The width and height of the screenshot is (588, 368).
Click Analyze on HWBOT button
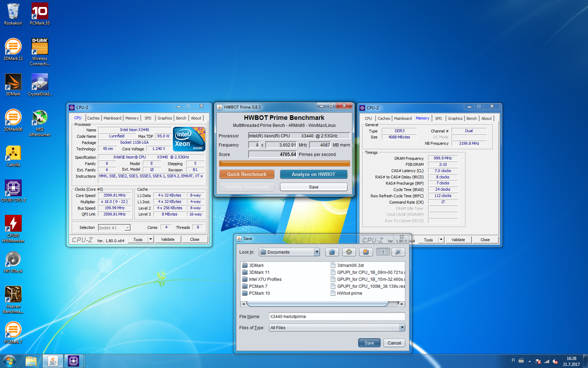pyautogui.click(x=314, y=174)
